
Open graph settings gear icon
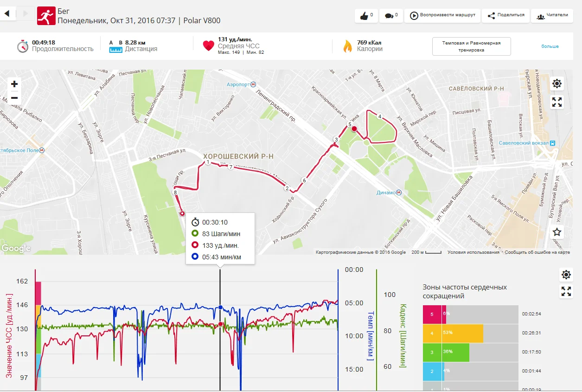point(566,275)
